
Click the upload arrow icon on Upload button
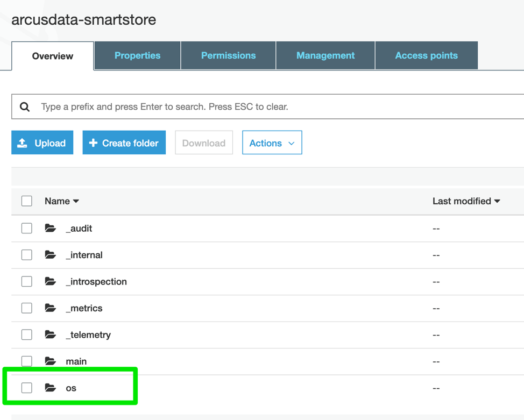(x=23, y=143)
